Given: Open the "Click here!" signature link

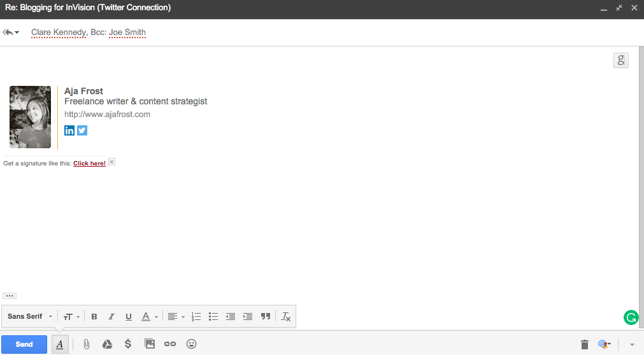Looking at the screenshot, I should [x=90, y=164].
